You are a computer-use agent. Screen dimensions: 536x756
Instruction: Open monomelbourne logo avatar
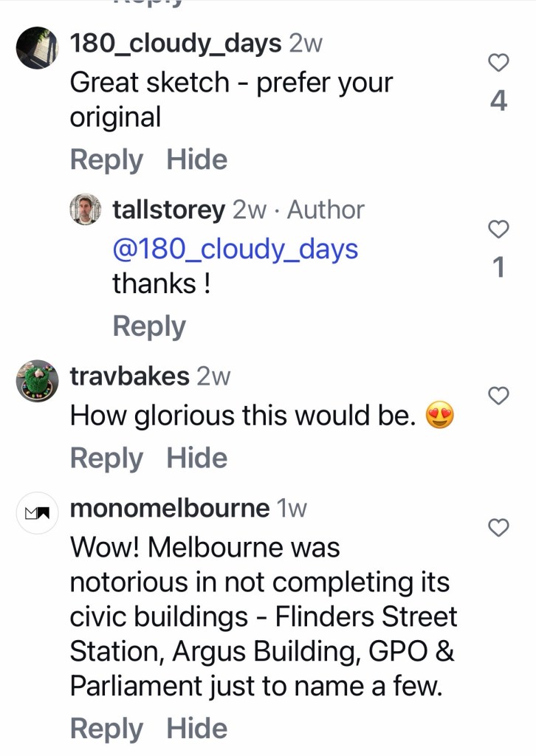coord(38,513)
